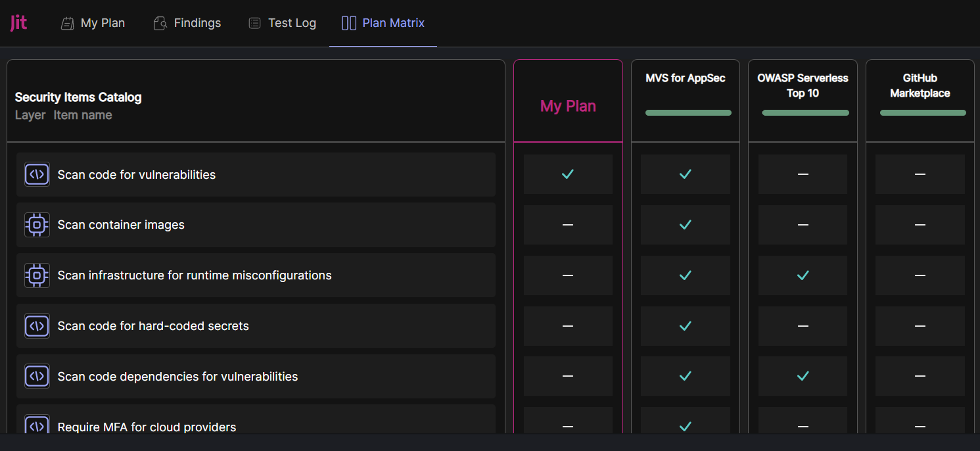The width and height of the screenshot is (980, 451).
Task: Click MVS check for Scan code for vulnerabilities
Action: (x=686, y=174)
